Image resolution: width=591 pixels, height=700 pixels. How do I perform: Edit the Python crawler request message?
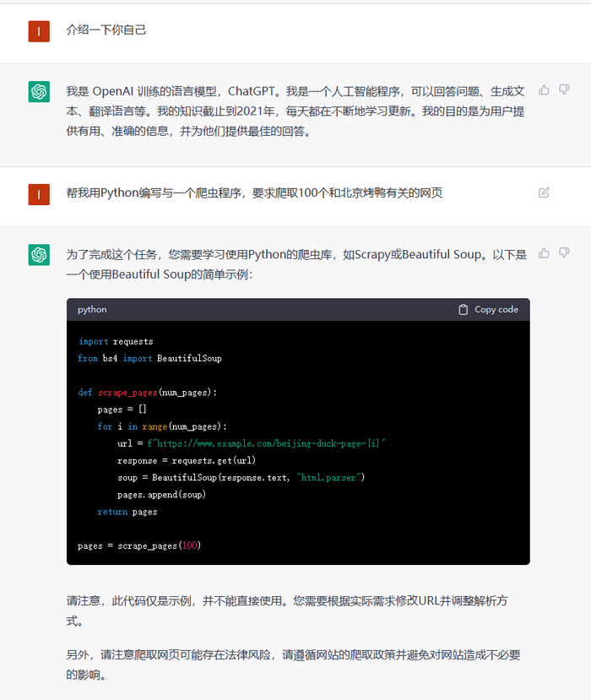544,193
